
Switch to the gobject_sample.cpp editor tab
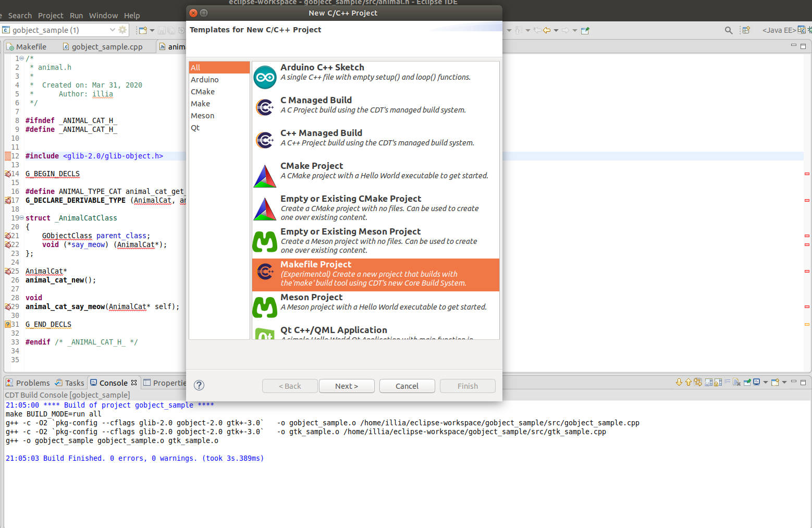point(103,46)
